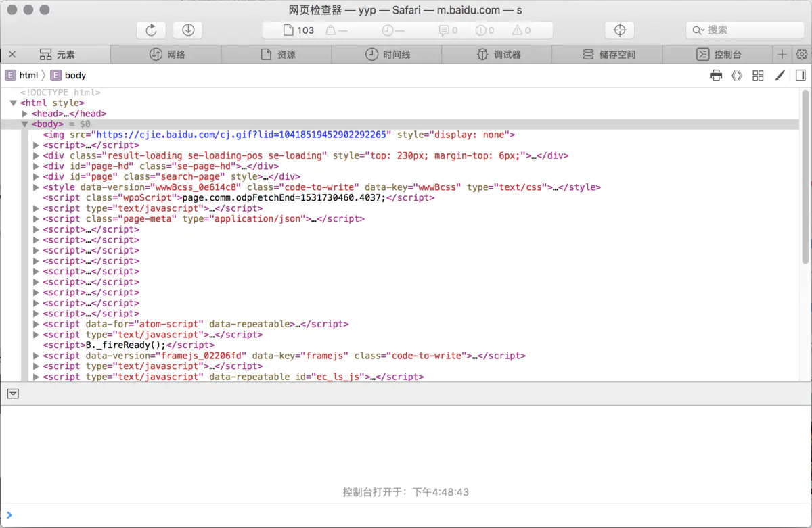Switch to the 元素 tab

coord(56,55)
